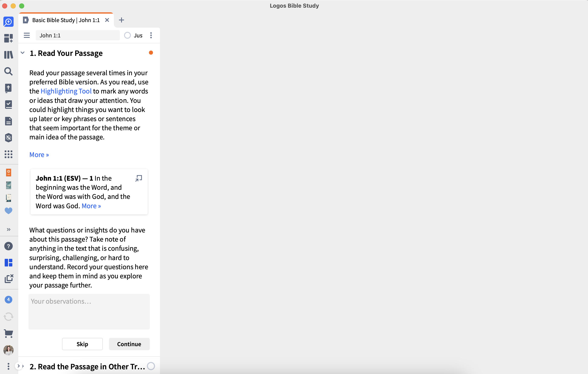Click the Continue button
Viewport: 588px width, 374px height.
(129, 344)
